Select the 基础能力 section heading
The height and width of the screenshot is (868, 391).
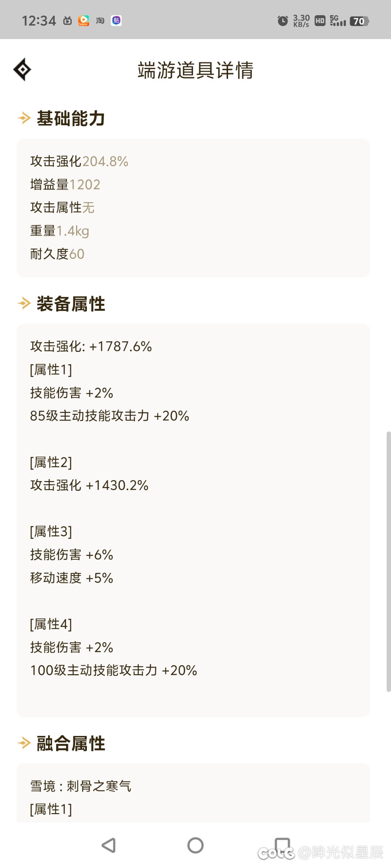point(71,118)
